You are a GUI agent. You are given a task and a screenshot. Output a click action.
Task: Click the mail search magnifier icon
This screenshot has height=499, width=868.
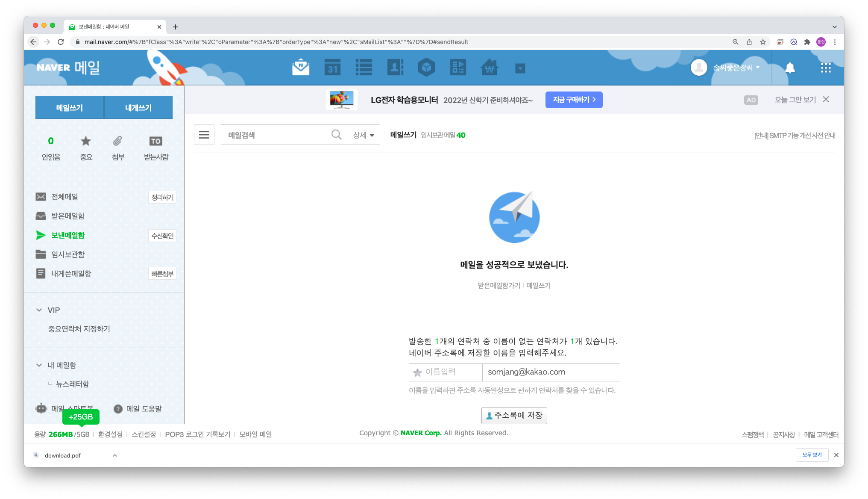(x=337, y=135)
